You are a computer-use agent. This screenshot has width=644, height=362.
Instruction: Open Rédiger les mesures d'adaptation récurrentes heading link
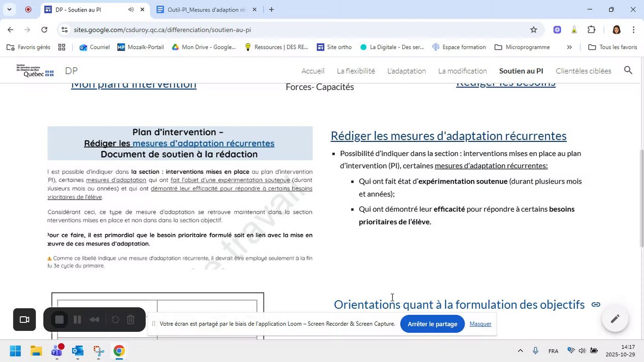click(x=448, y=136)
